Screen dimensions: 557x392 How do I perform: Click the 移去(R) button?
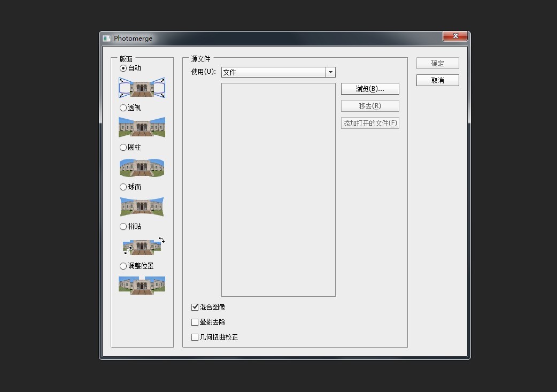tap(370, 106)
